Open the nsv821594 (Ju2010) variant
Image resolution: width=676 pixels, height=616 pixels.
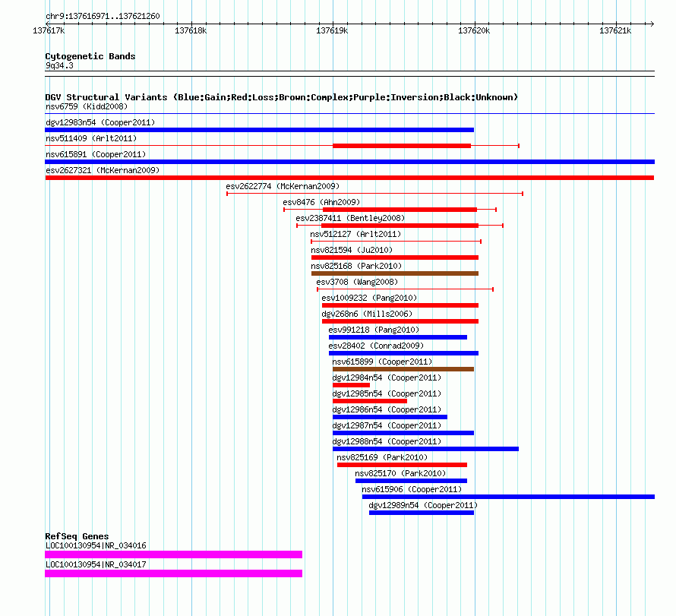pyautogui.click(x=352, y=250)
